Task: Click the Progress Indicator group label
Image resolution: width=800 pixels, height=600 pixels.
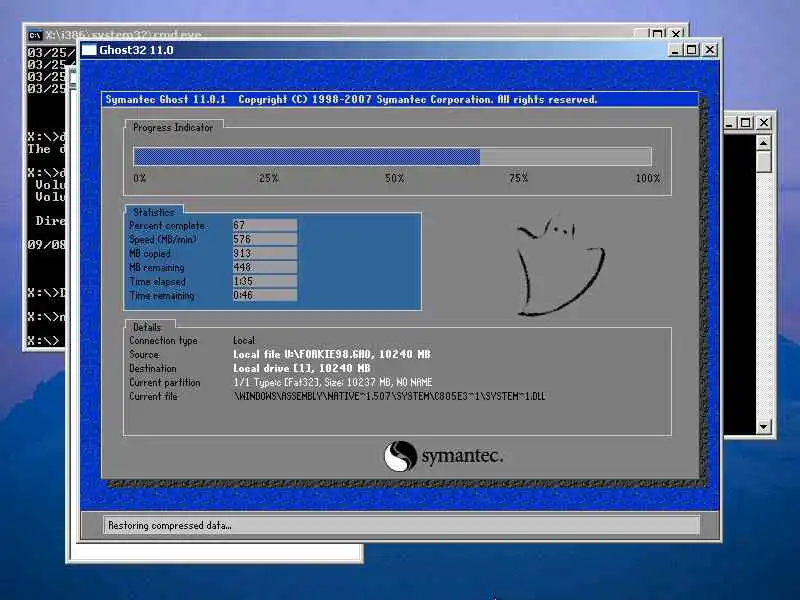Action: click(x=173, y=128)
